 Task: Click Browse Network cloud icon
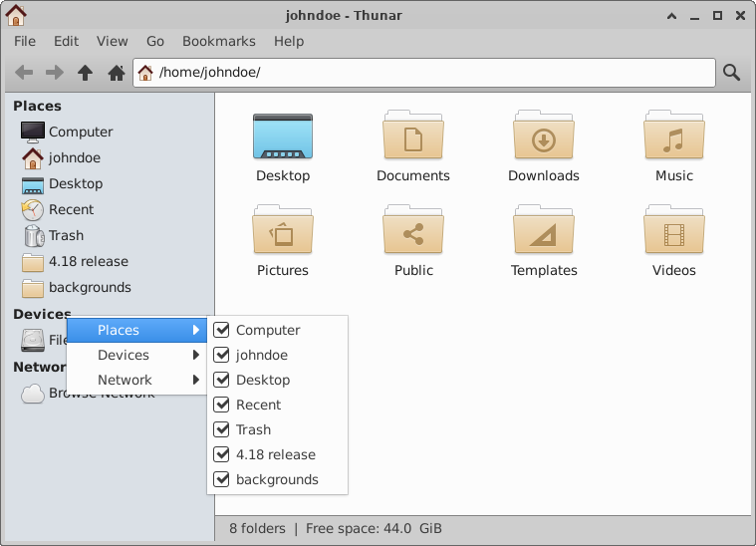[32, 394]
